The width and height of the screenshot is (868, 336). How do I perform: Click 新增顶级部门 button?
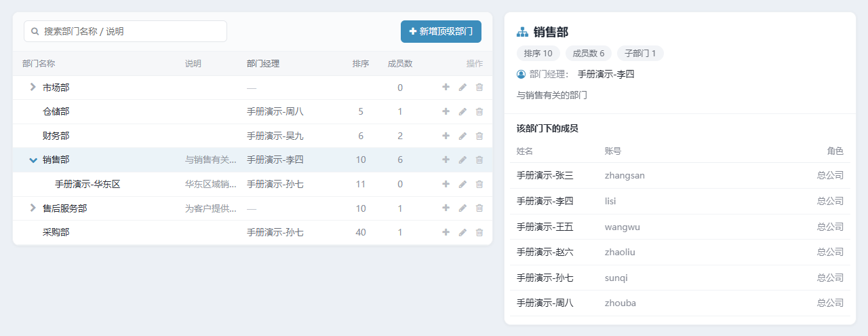(441, 31)
